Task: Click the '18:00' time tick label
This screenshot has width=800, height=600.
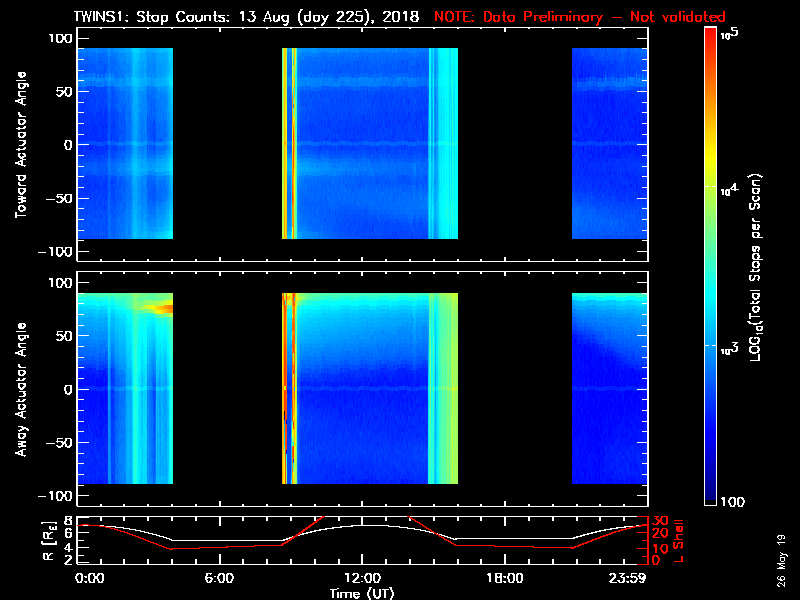Action: [x=505, y=578]
